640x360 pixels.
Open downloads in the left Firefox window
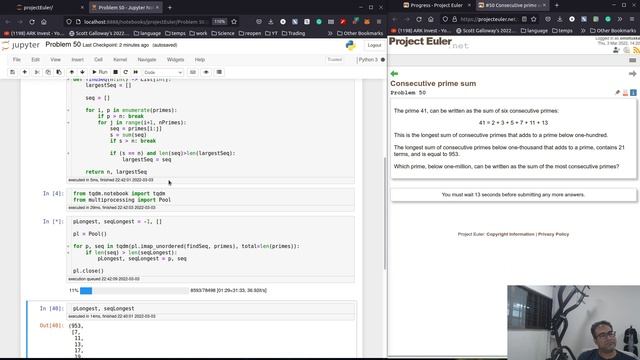271,22
